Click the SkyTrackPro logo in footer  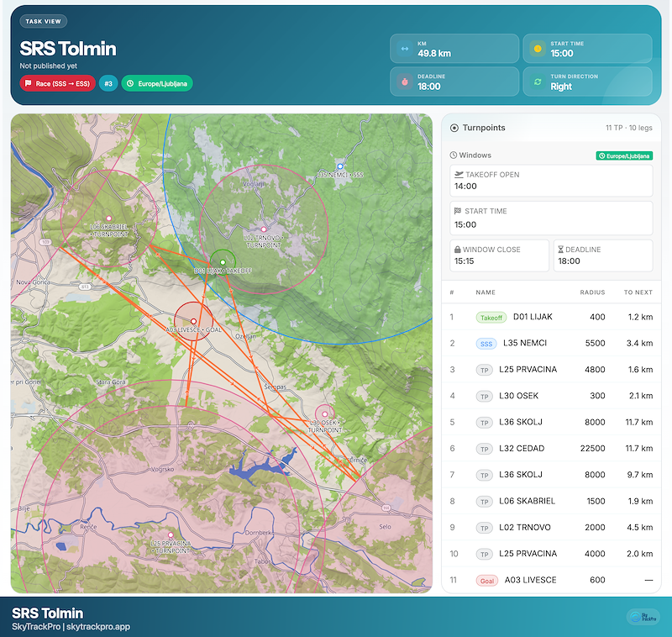(x=643, y=617)
